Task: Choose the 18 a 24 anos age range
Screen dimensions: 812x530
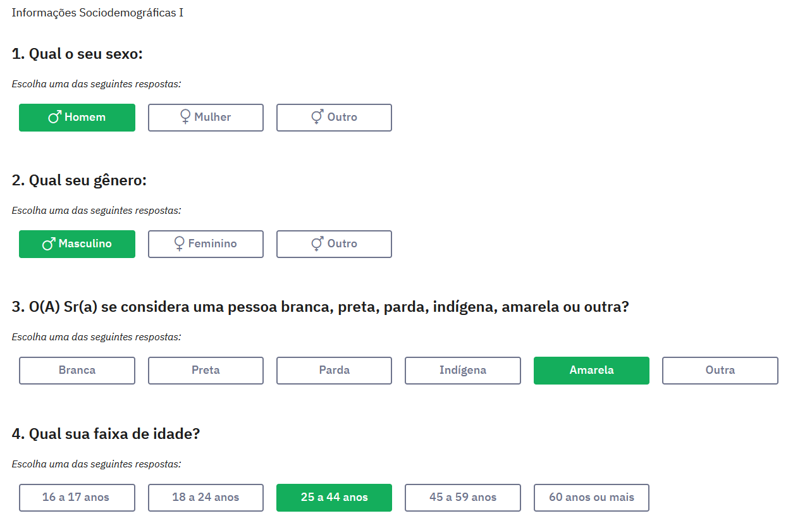Action: 206,498
